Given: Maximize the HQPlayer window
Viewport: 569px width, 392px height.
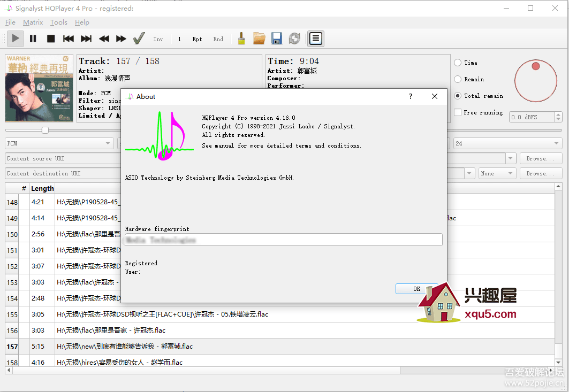Looking at the screenshot, I should click(x=530, y=8).
